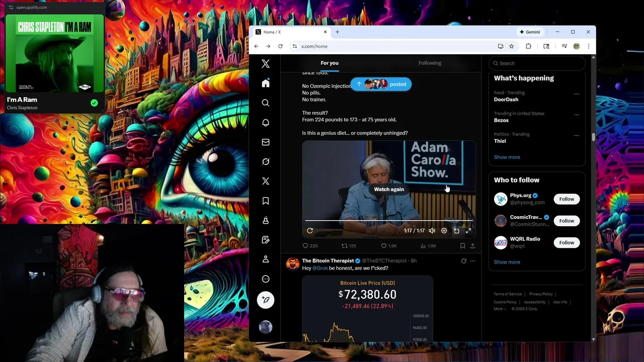This screenshot has height=362, width=644.
Task: Open Chrome extensions puzzle icon
Action: click(528, 46)
